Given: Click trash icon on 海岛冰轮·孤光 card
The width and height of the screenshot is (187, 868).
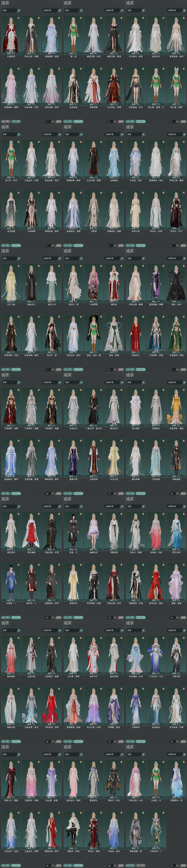Looking at the screenshot, I should [59, 142].
